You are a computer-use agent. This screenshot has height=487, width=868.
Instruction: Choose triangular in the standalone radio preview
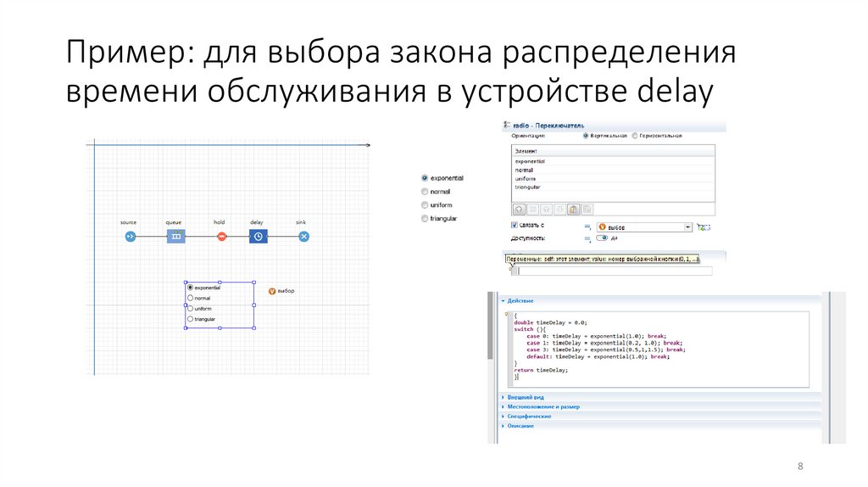pyautogui.click(x=425, y=219)
